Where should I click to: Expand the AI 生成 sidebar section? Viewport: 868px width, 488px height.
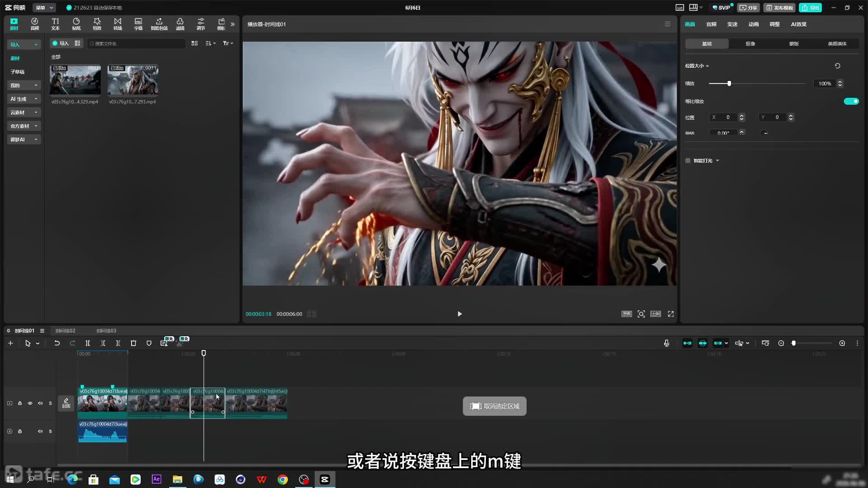24,99
